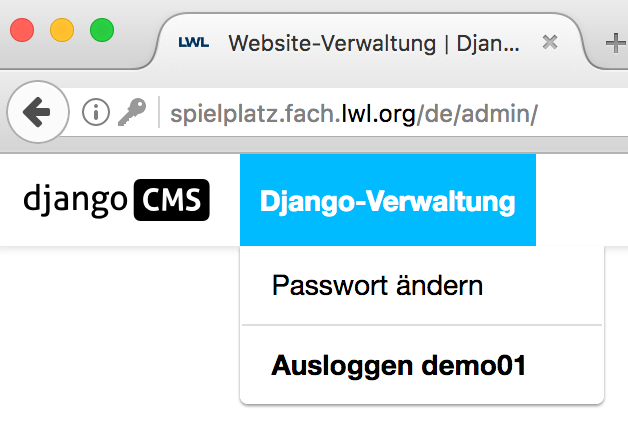Open a new tab with the plus button
The image size is (628, 426).
(x=616, y=43)
